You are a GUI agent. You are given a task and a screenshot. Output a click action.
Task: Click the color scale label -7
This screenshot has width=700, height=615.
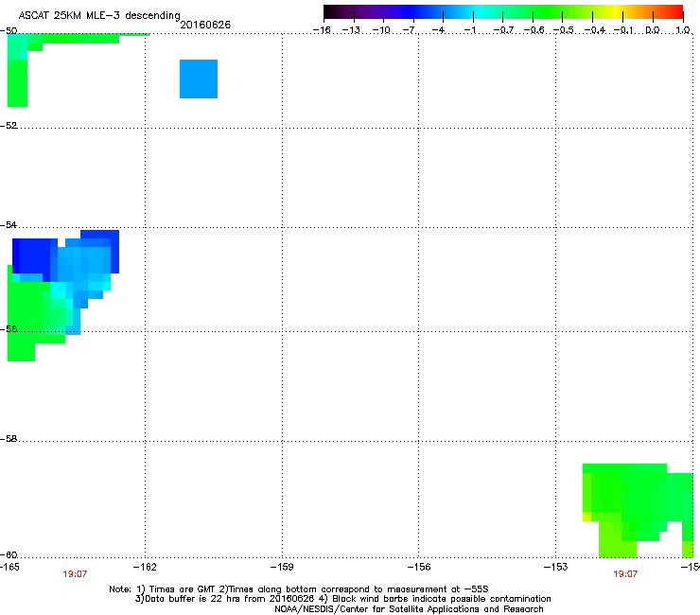pos(411,30)
